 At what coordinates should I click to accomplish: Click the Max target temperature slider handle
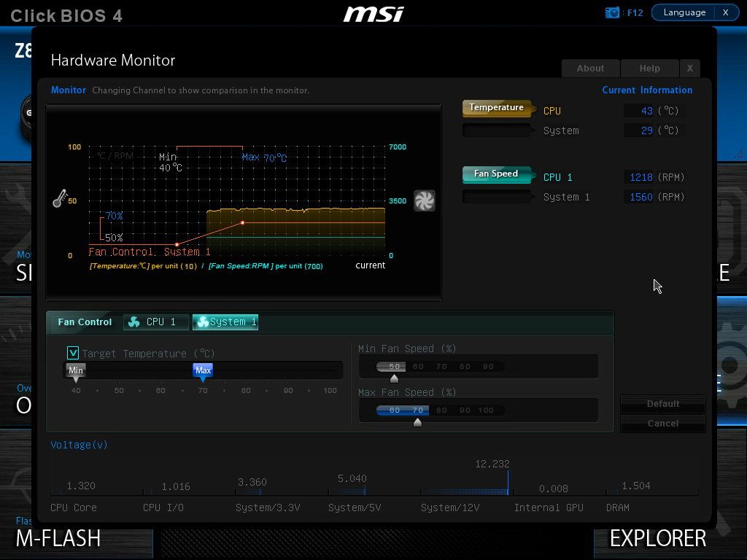tap(203, 372)
